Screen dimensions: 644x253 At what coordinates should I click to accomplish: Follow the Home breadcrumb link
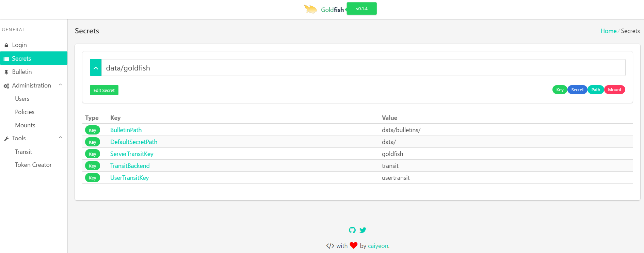pyautogui.click(x=608, y=31)
